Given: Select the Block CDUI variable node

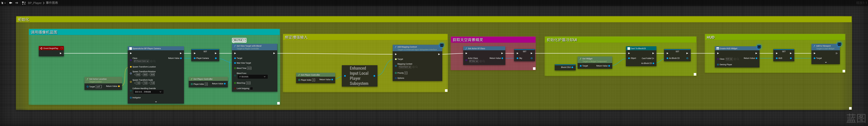Looking at the screenshot, I should [x=565, y=67].
